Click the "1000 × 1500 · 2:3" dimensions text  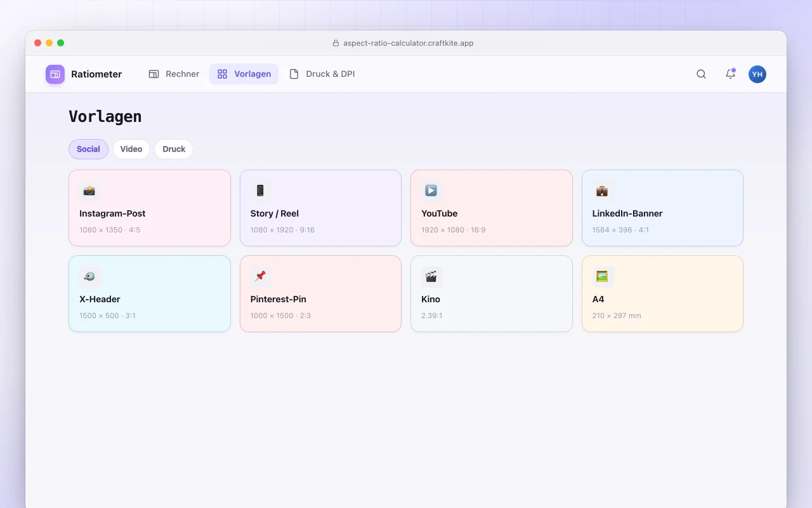point(280,316)
